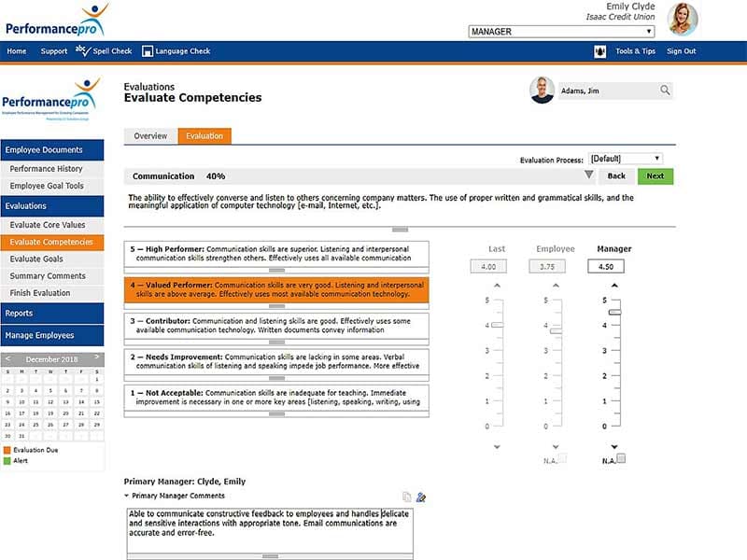This screenshot has width=747, height=560.
Task: Expand the Valued Performer description handle
Action: (x=276, y=306)
